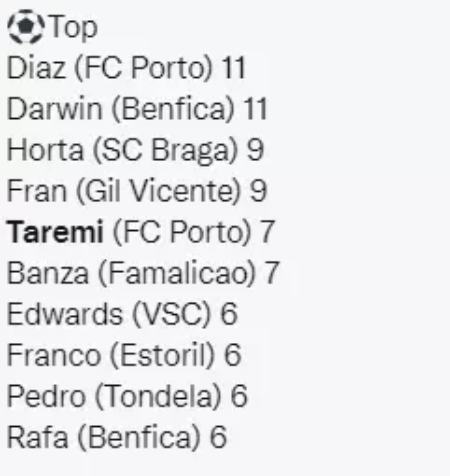This screenshot has height=476, width=450.
Task: Select the Horta (SC Braga) 9 line
Action: 135,150
